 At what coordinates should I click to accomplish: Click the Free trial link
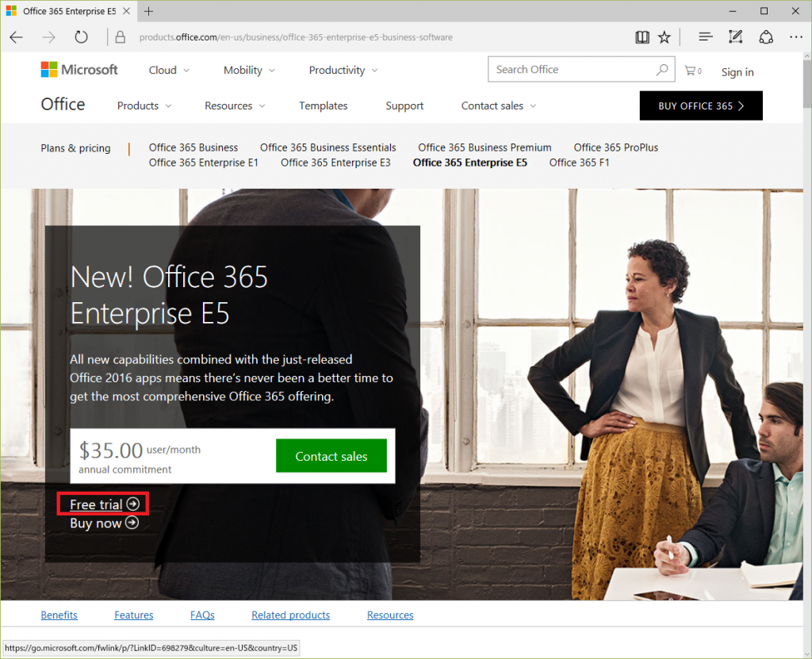click(x=96, y=504)
